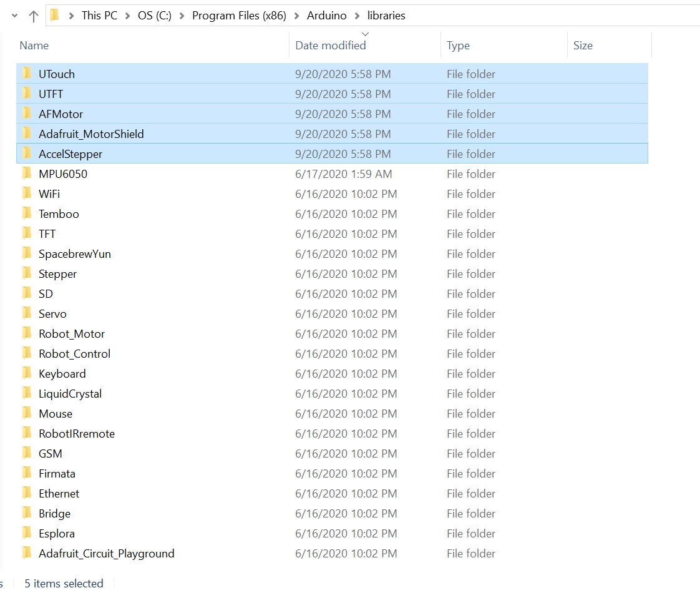700x593 pixels.
Task: Click the '5 items selected' status text
Action: pyautogui.click(x=64, y=584)
